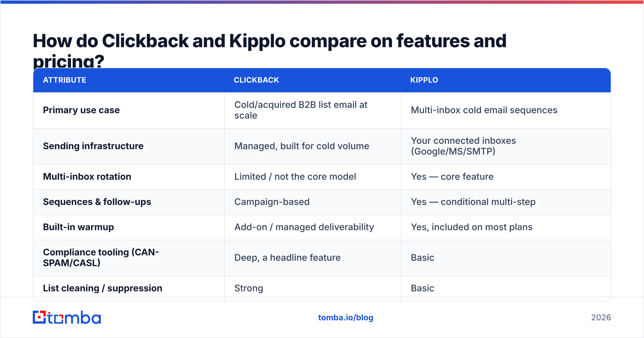This screenshot has width=644, height=338.
Task: Click 'Yes — conditional multi-step' cell
Action: 473,202
